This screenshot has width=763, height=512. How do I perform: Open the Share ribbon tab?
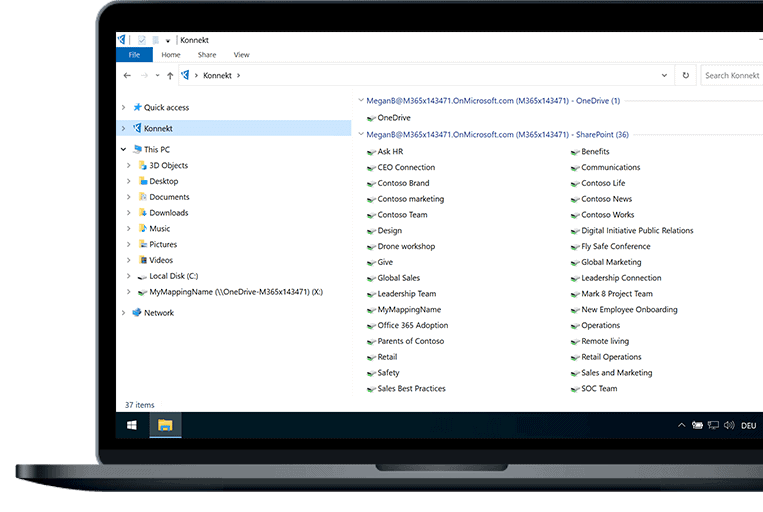point(207,55)
